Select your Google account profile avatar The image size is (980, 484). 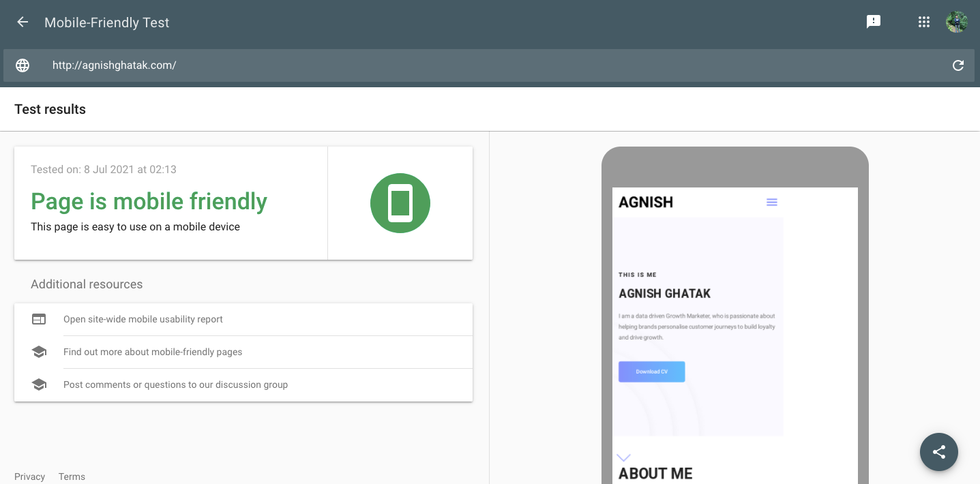click(x=957, y=21)
